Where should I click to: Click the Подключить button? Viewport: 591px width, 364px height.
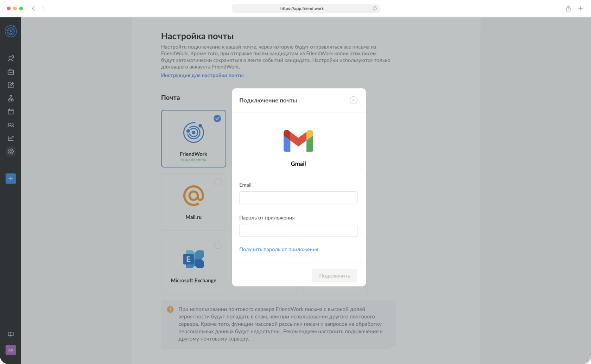[335, 276]
